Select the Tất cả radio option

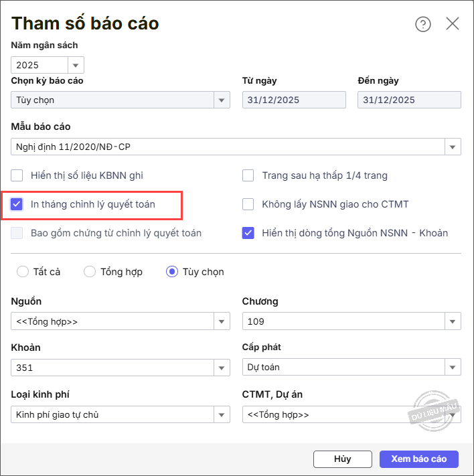coord(23,272)
